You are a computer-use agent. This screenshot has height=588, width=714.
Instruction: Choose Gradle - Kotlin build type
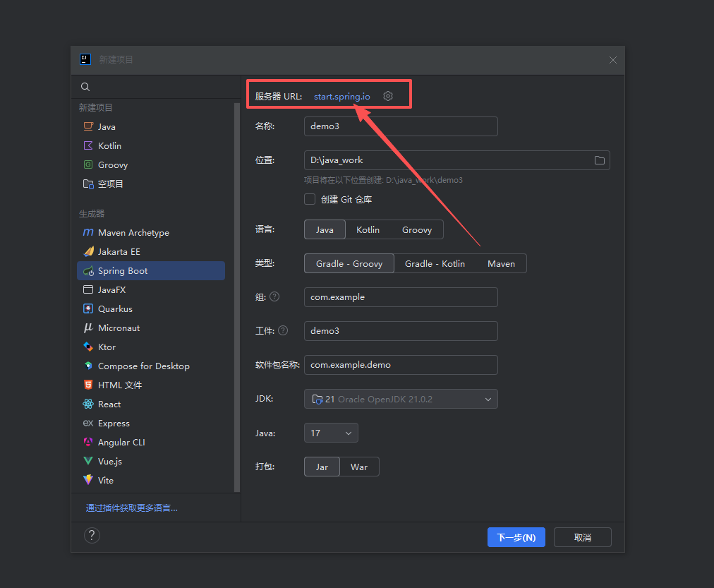coord(435,264)
